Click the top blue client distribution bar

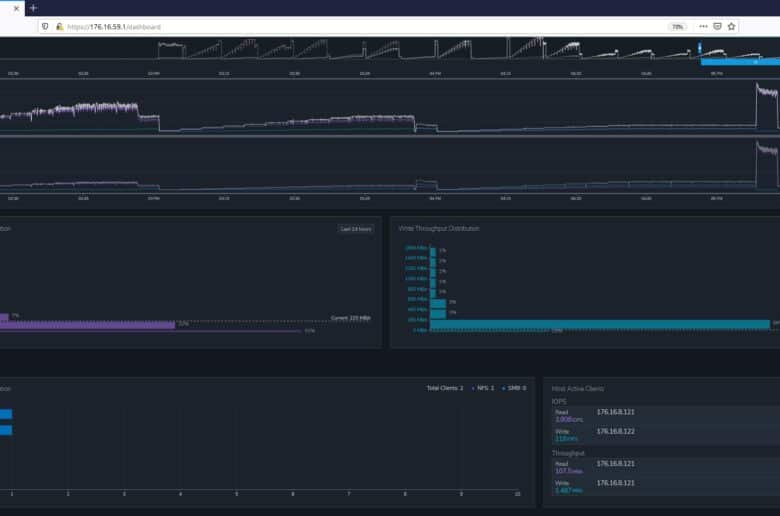click(x=6, y=414)
